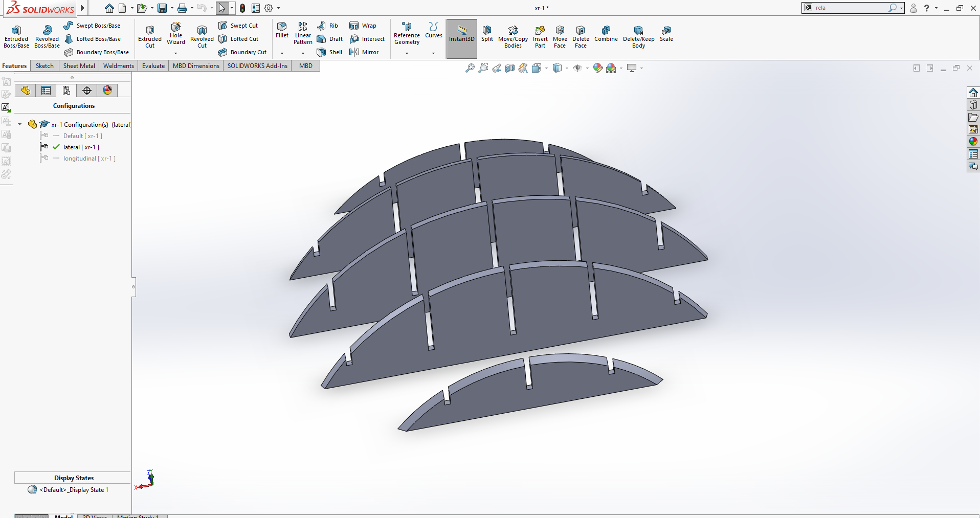Viewport: 980px width, 518px height.
Task: Expand the Hole Wizard dropdown arrow
Action: pos(175,53)
